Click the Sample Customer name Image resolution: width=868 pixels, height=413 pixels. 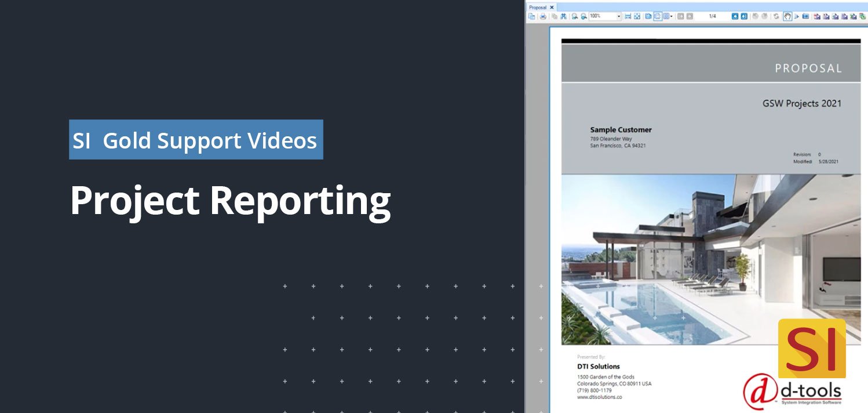pyautogui.click(x=621, y=130)
